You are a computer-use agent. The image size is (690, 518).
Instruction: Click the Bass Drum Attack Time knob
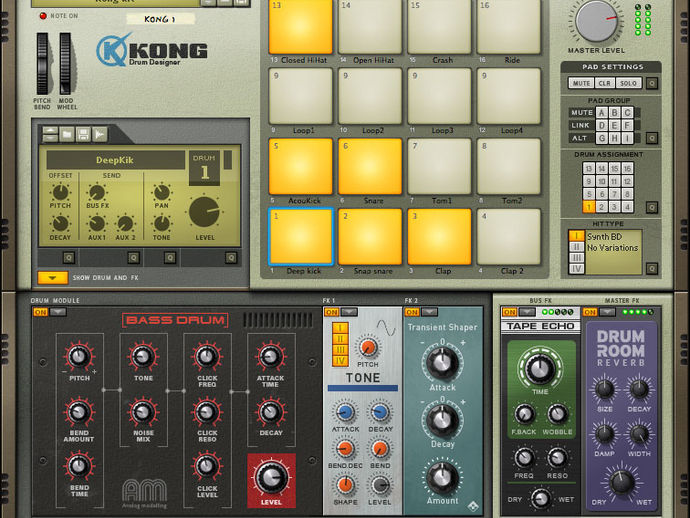tap(270, 356)
